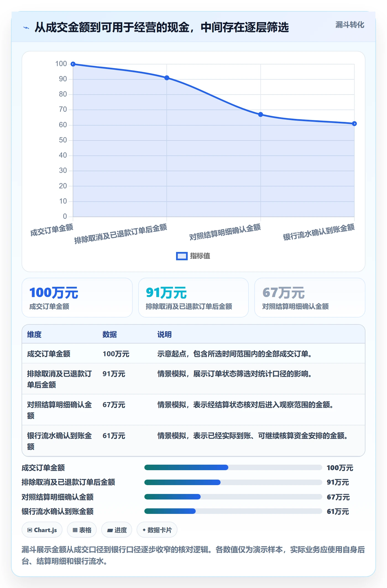The width and height of the screenshot is (387, 588).
Task: Select the table cell 银行流水确认到账金额
Action: [59, 441]
